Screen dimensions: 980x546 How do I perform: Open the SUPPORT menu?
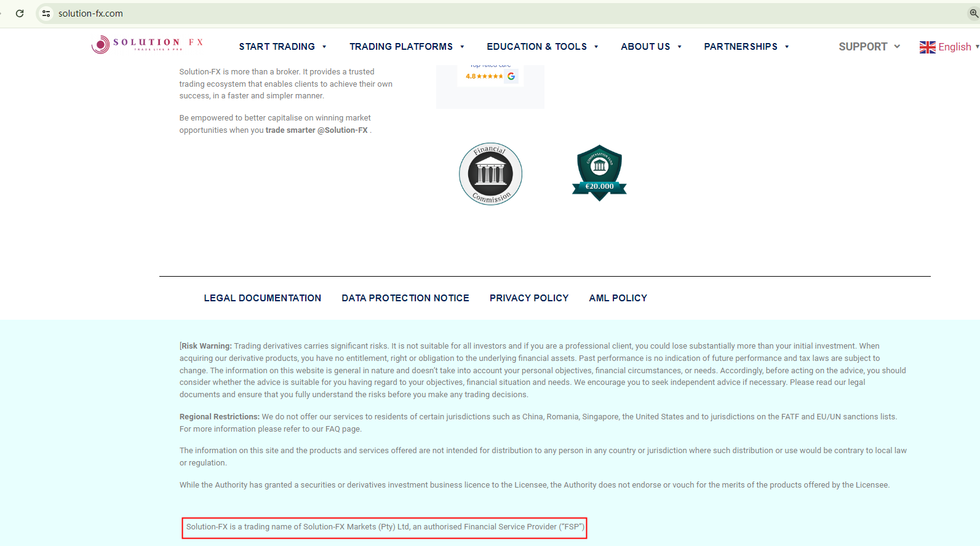click(x=863, y=47)
